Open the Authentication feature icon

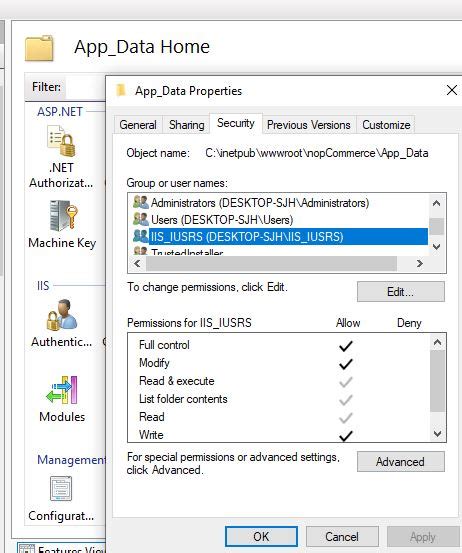coord(61,315)
